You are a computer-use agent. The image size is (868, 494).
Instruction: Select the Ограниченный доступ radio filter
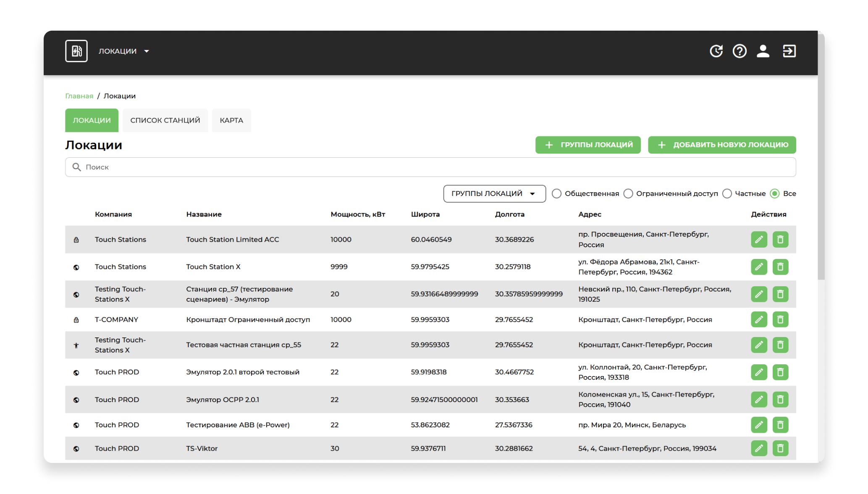coord(628,193)
